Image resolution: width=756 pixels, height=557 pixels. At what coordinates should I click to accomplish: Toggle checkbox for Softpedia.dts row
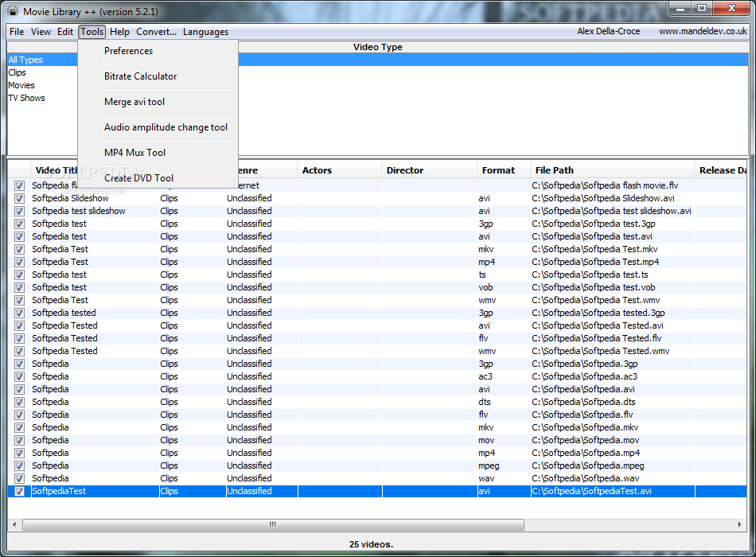click(x=19, y=402)
